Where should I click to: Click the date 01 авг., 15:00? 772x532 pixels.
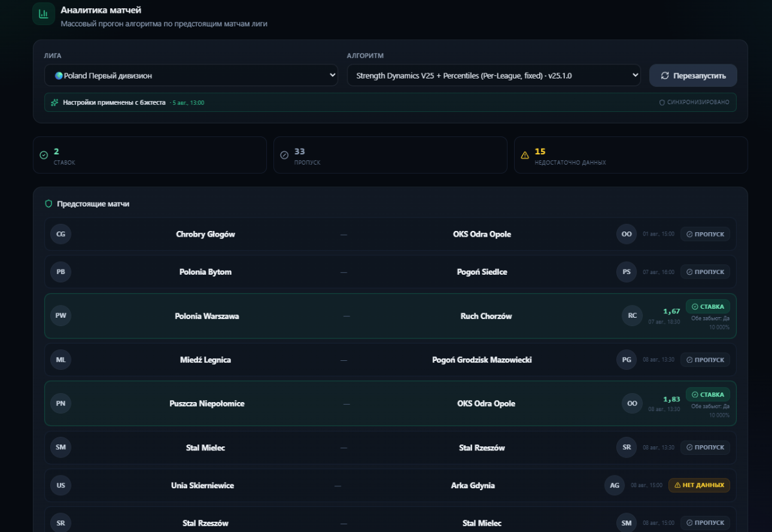coord(659,234)
